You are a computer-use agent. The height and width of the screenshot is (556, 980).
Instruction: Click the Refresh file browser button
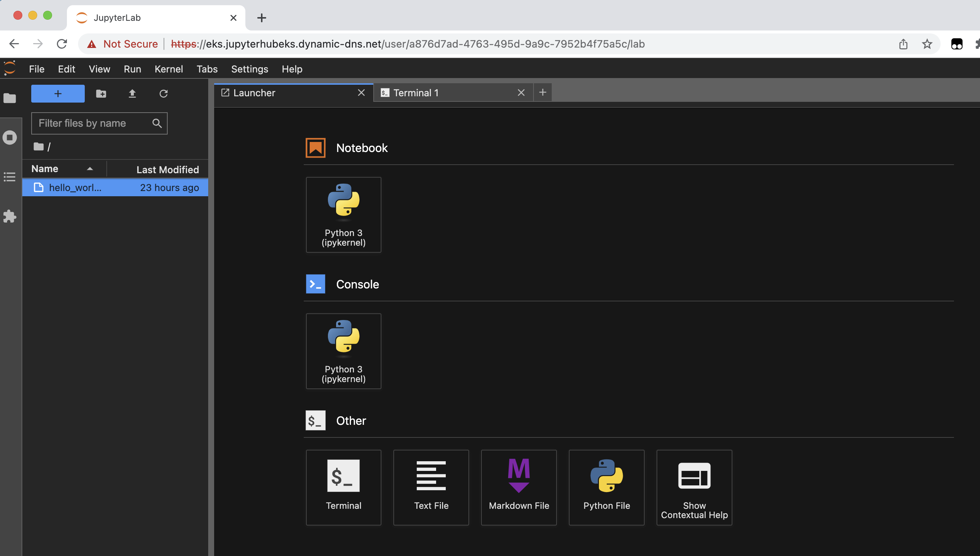point(164,94)
